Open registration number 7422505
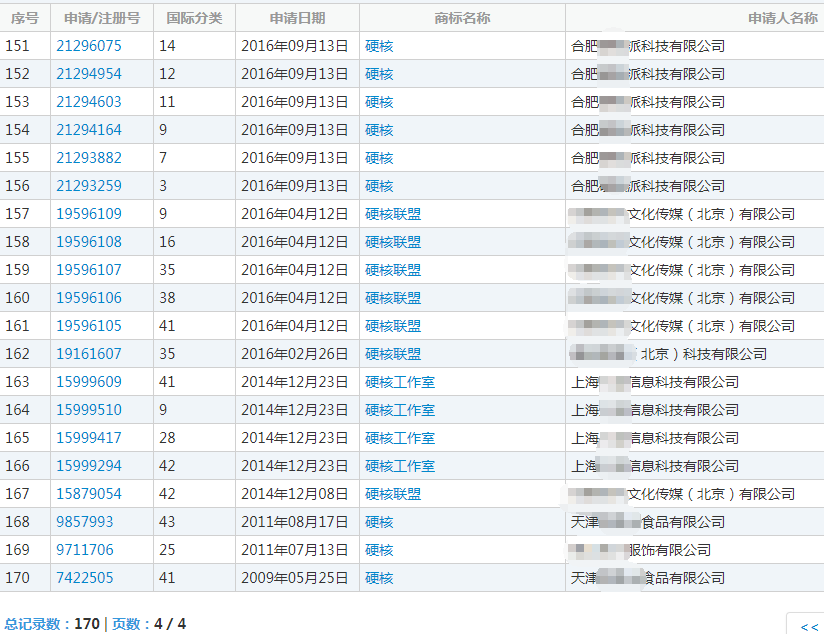Viewport: 824px width, 634px height. [85, 578]
